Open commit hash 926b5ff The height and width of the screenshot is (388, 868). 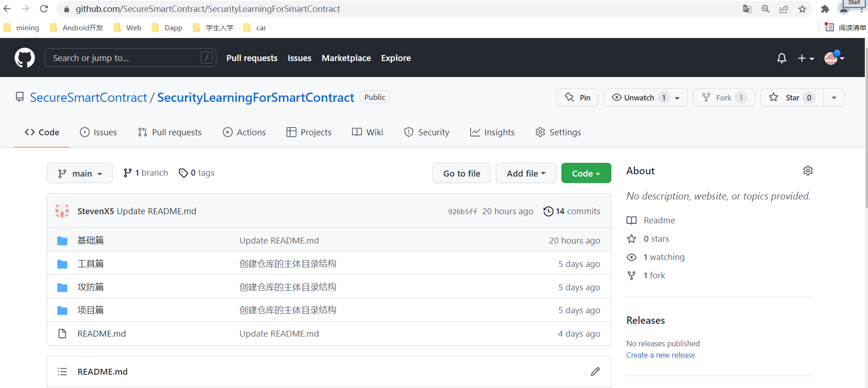pos(462,211)
